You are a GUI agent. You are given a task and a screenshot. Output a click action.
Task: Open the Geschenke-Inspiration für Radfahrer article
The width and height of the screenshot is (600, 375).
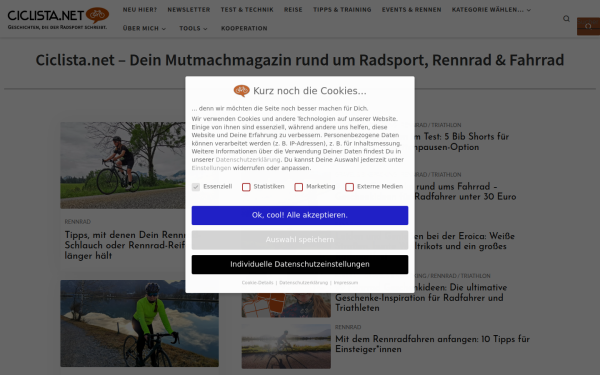421,298
